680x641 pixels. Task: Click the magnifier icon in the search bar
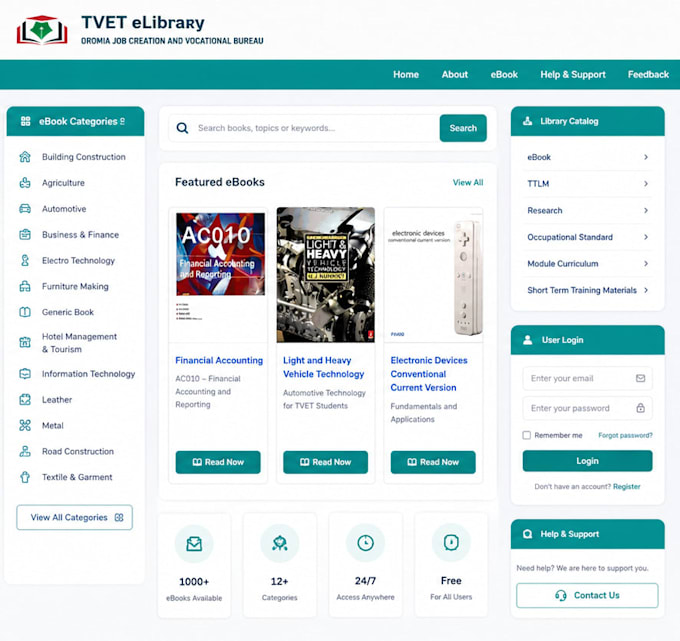coord(183,128)
